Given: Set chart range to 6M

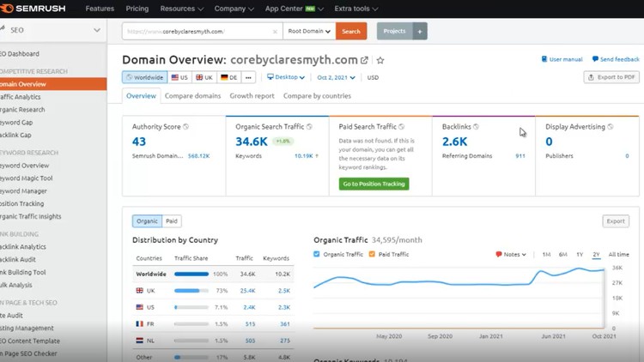Looking at the screenshot, I should coord(562,255).
